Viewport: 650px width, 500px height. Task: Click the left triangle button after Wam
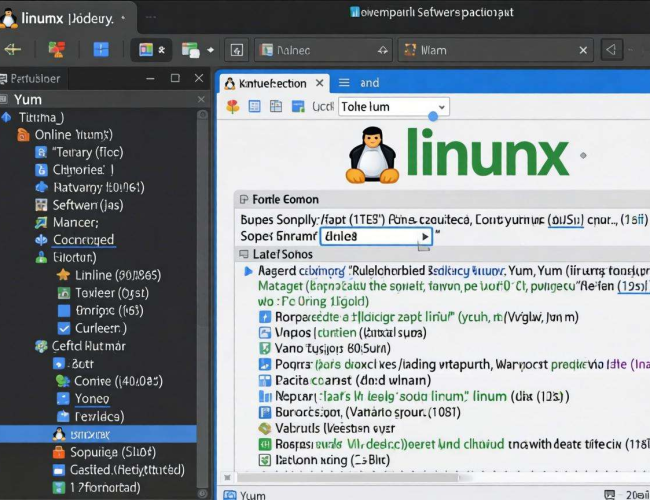point(611,50)
